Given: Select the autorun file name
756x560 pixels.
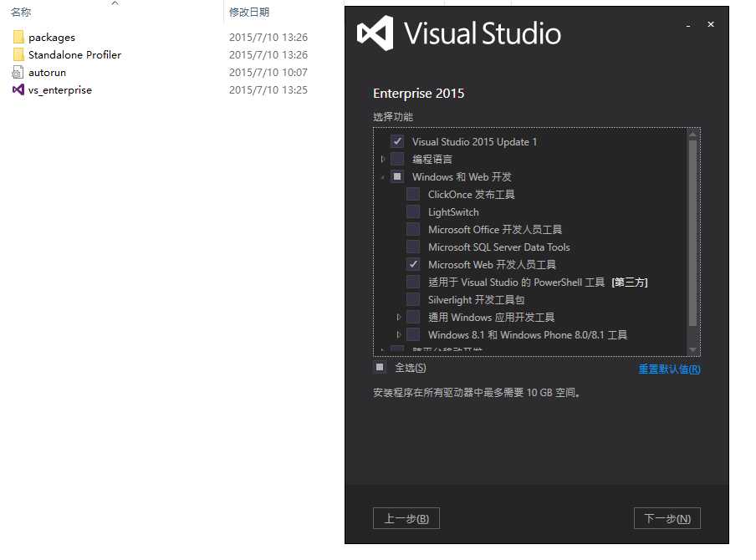Looking at the screenshot, I should click(x=47, y=72).
